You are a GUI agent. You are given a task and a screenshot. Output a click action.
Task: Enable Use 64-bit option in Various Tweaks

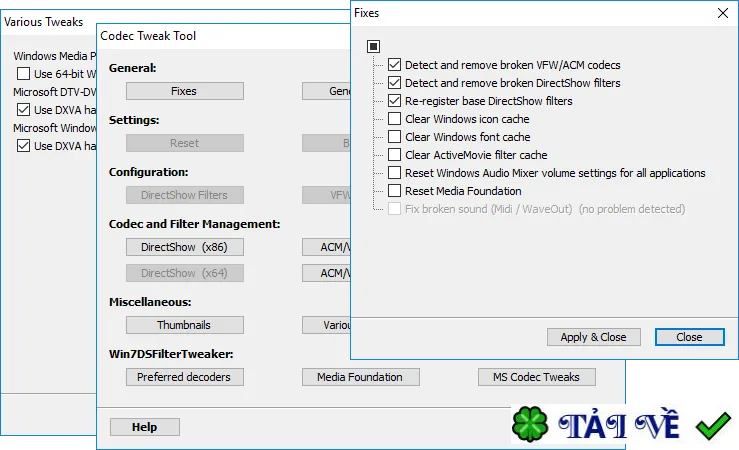23,74
